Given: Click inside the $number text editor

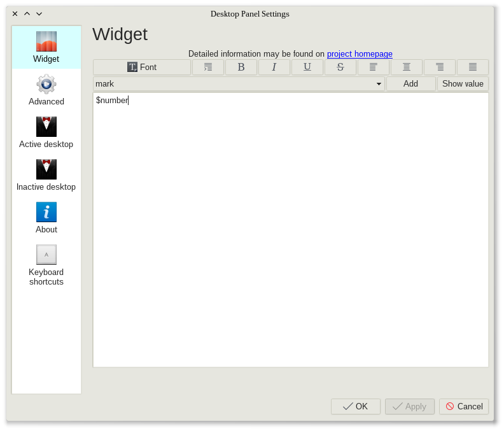Looking at the screenshot, I should point(290,229).
